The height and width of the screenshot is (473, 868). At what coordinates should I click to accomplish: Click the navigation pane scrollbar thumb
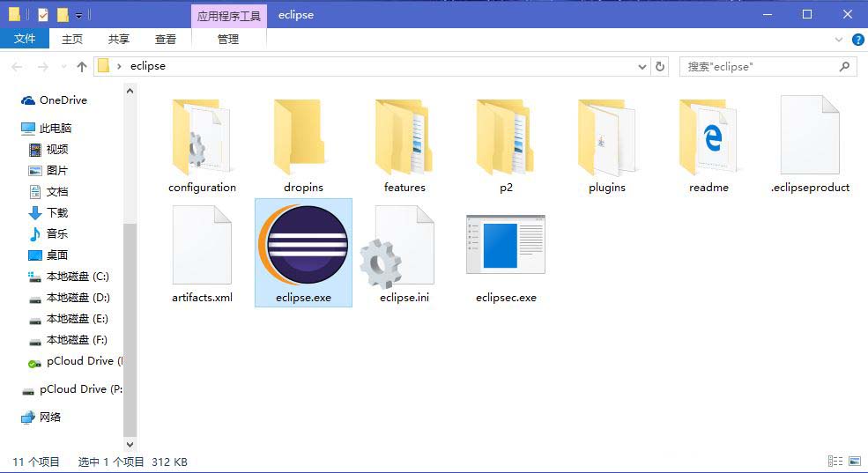pos(130,329)
